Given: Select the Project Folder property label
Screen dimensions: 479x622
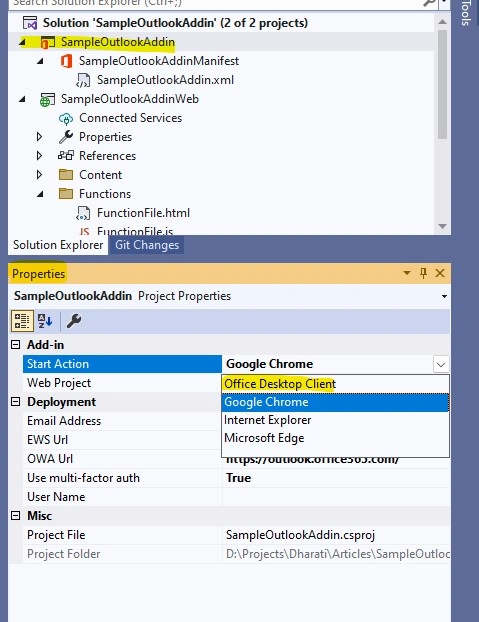Looking at the screenshot, I should [x=63, y=554].
